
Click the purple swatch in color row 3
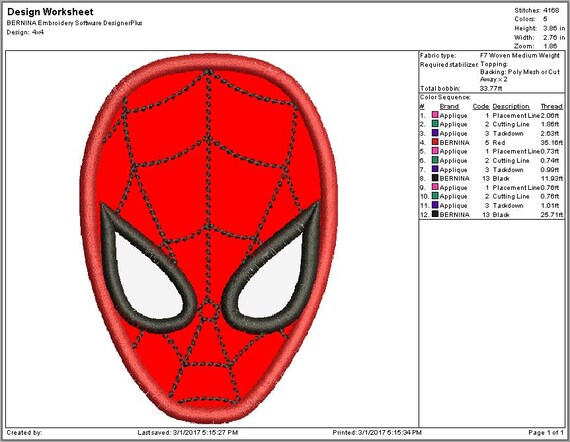click(435, 133)
